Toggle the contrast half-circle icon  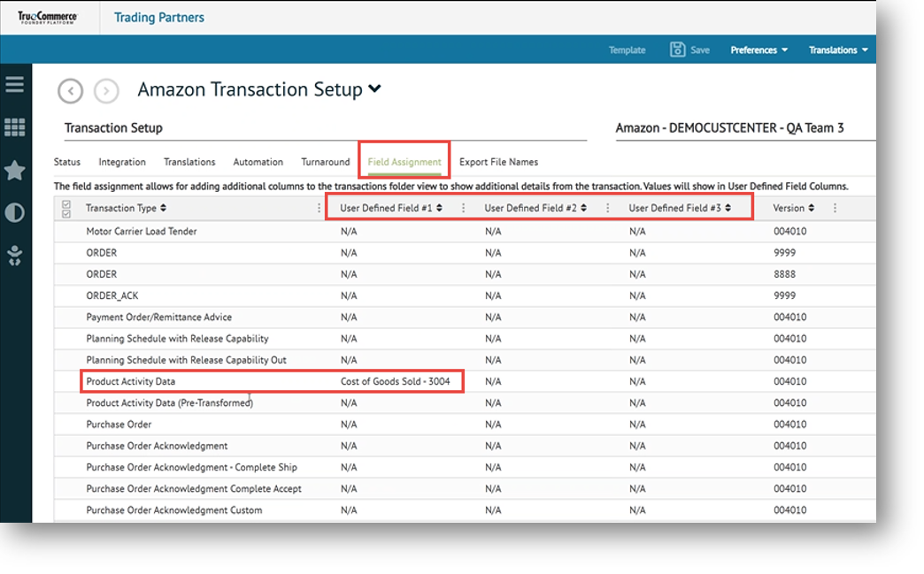point(15,212)
